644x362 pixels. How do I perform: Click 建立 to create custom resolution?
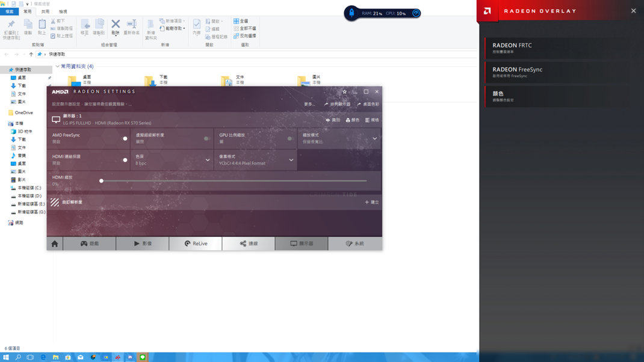point(371,202)
